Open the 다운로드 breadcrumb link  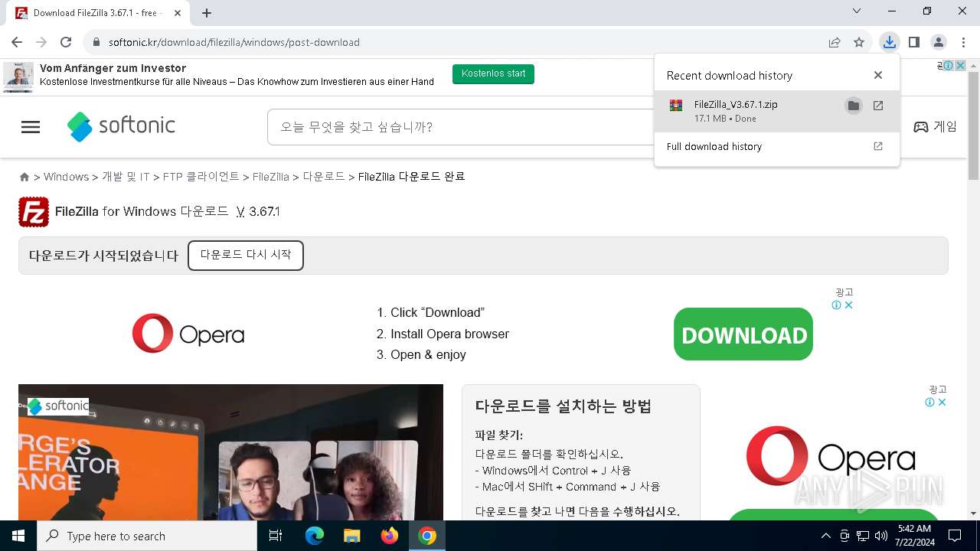pos(324,177)
